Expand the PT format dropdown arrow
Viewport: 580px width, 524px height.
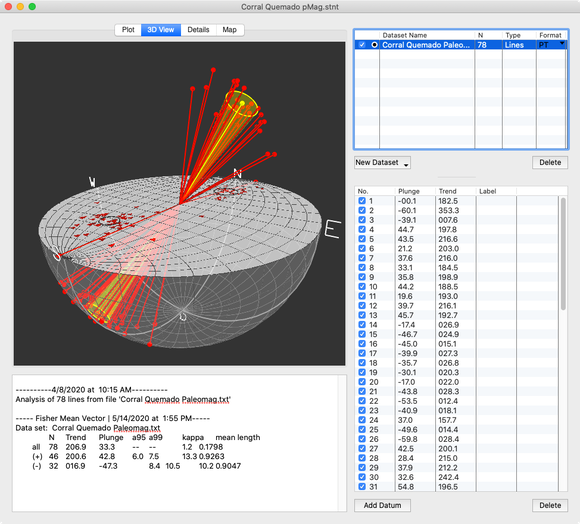coord(562,44)
